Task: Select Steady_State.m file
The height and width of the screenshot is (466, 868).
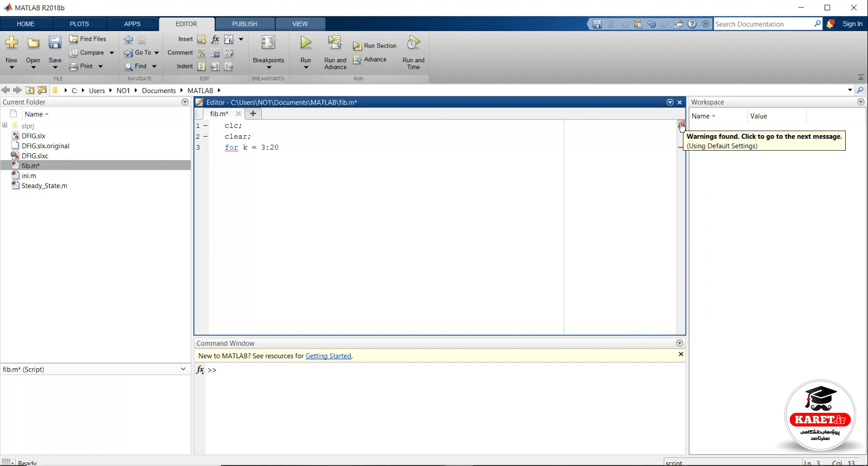Action: point(44,186)
